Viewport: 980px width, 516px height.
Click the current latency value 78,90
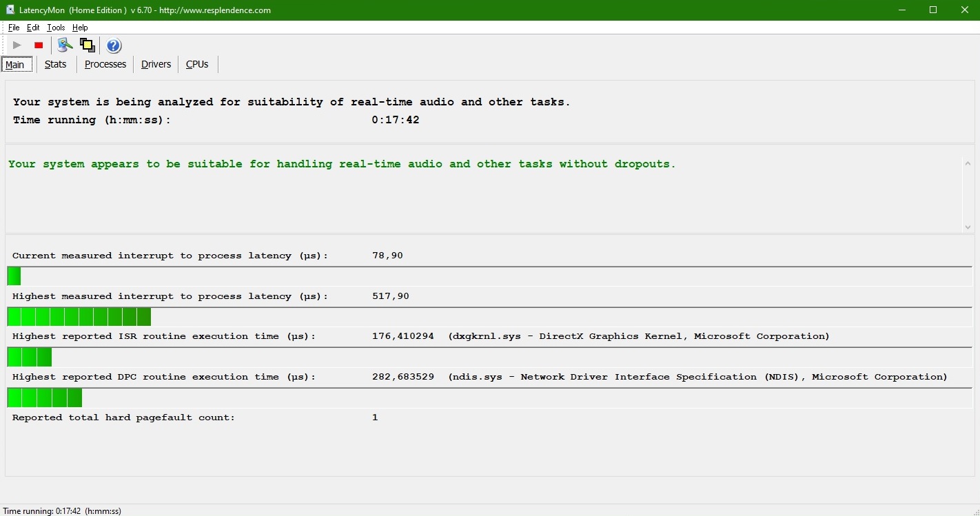click(387, 256)
